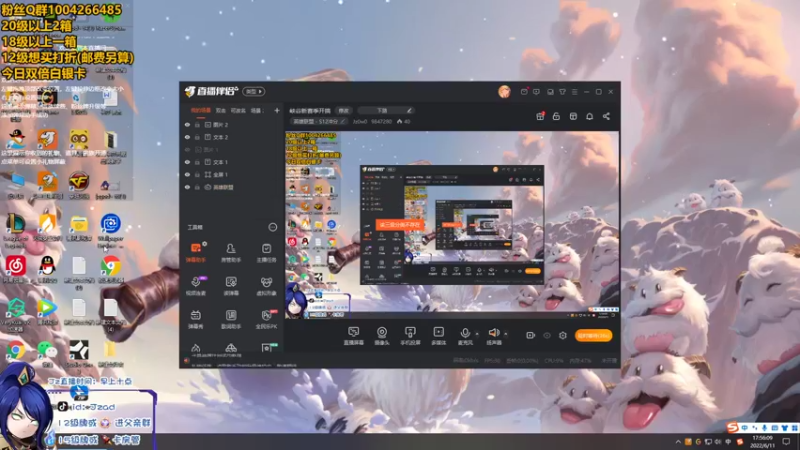Add a 摄像头 camera source
Screen dimensions: 800x450
382,336
